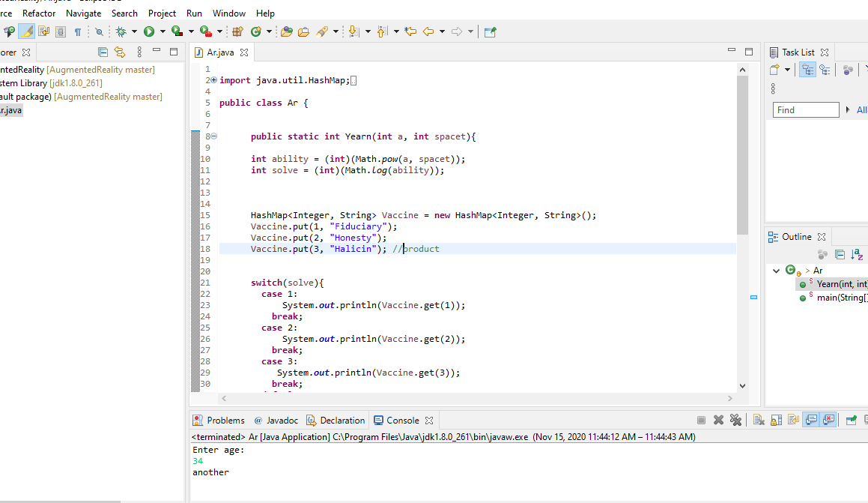The height and width of the screenshot is (503, 868).
Task: Click the Find field in Task List
Action: tap(806, 109)
